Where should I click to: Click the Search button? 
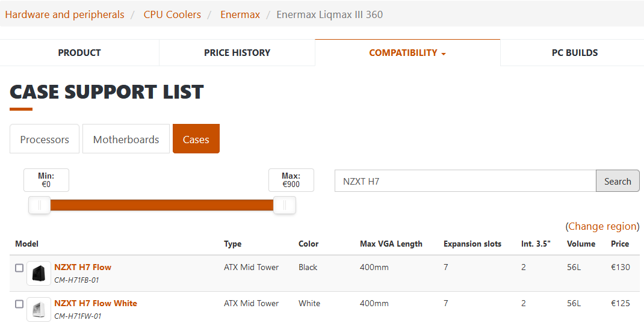click(618, 181)
